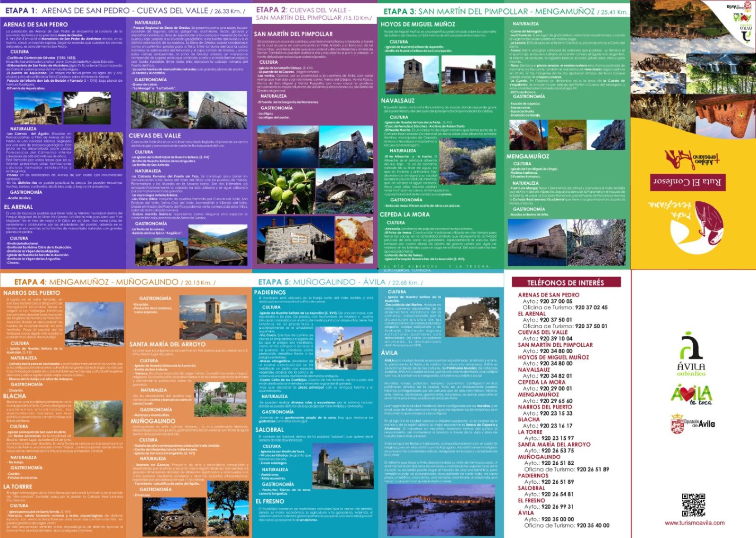This screenshot has width=756, height=538.
Task: Click Ávila Oficina de Turismo number 920 35 40 00
Action: (593, 525)
